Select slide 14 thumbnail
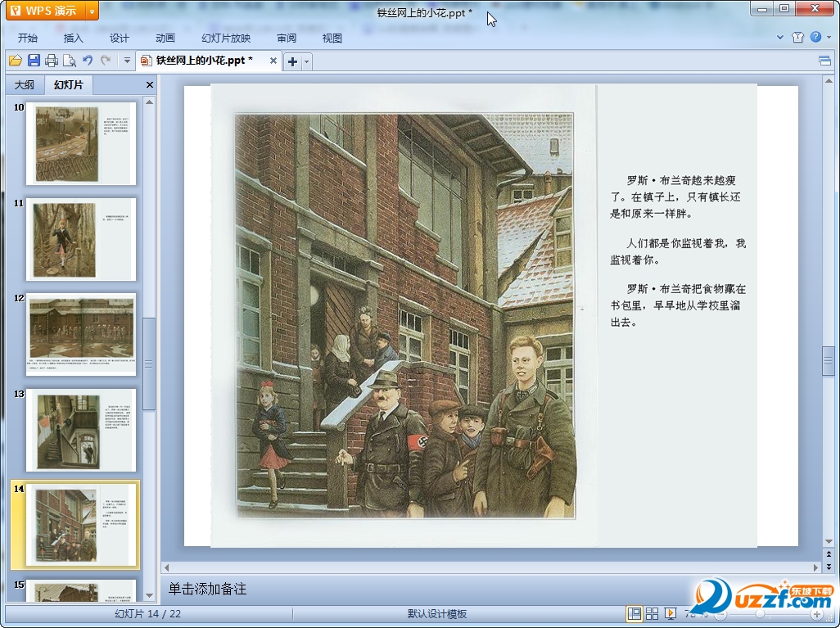The image size is (840, 628). [x=81, y=525]
